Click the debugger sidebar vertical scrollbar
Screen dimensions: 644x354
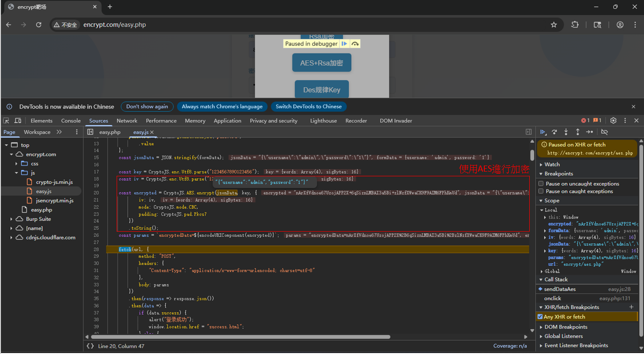[x=641, y=240]
